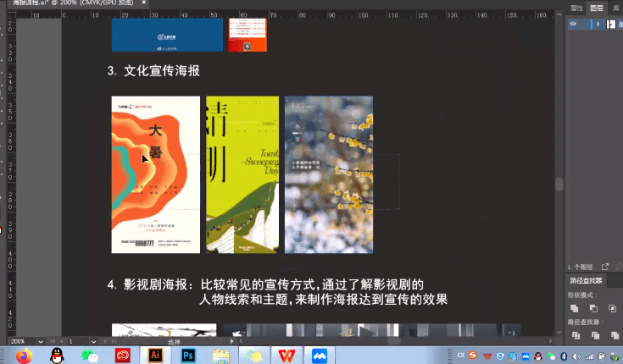Click the Minus Front shape mode icon
Screen dimensions: 623x364
tap(593, 308)
